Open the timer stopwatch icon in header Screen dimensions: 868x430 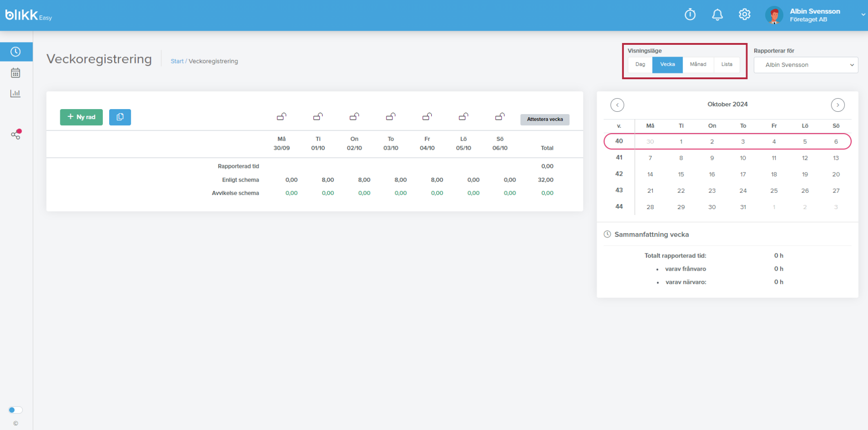pyautogui.click(x=690, y=14)
